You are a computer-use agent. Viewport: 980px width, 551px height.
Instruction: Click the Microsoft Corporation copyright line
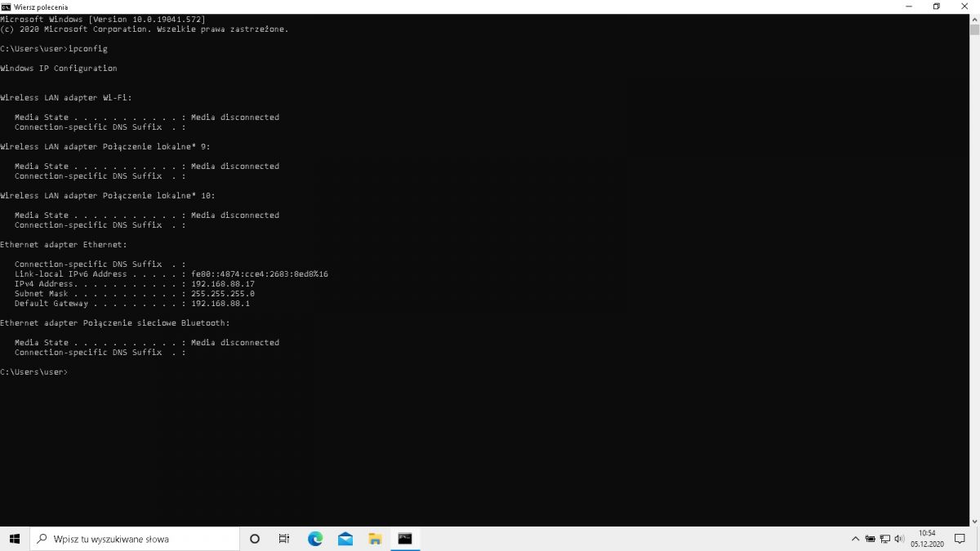click(145, 29)
